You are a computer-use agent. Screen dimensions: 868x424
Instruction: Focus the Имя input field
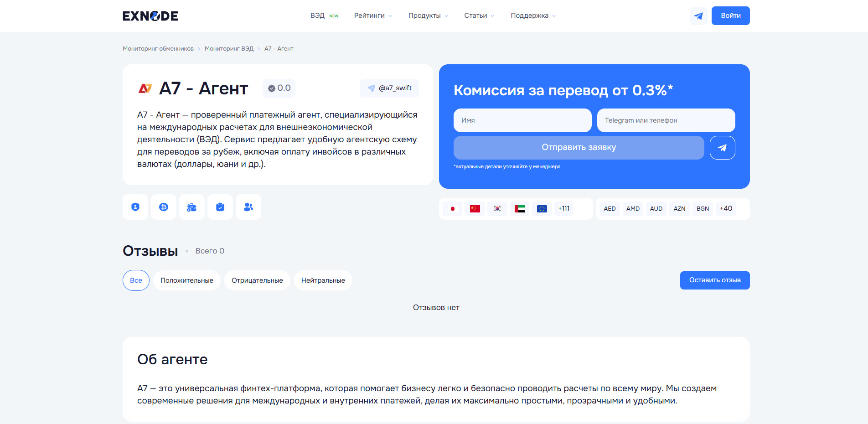click(x=522, y=120)
